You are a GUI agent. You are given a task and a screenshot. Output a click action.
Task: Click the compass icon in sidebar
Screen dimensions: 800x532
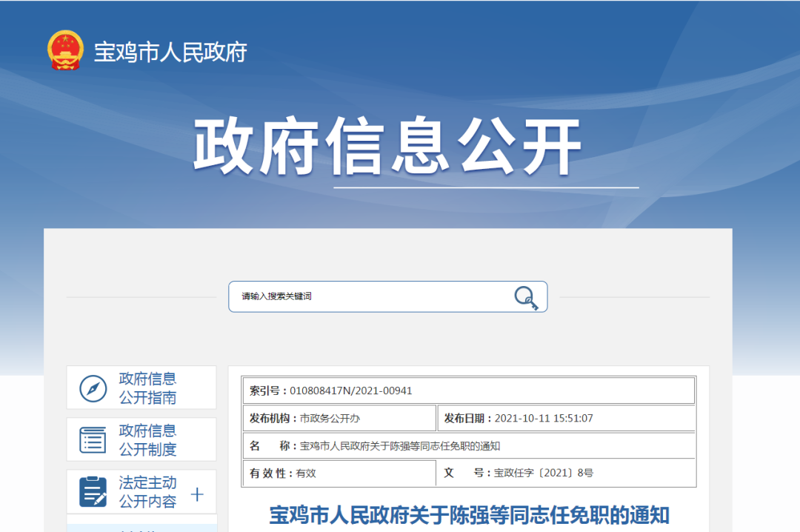tap(93, 388)
